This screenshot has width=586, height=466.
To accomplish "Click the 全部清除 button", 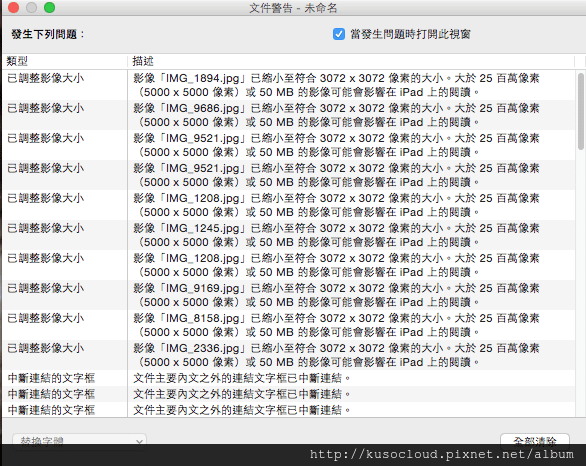I will [x=535, y=441].
